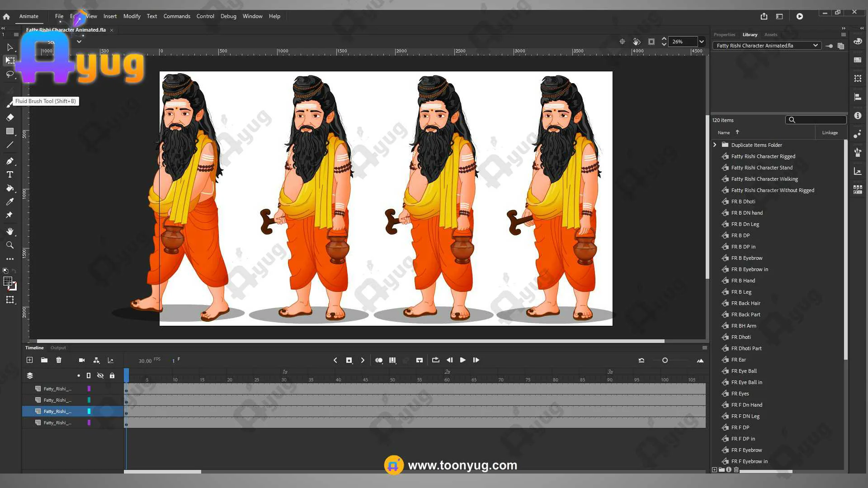Viewport: 868px width, 488px height.
Task: Add camera layer in timeline
Action: (81, 360)
